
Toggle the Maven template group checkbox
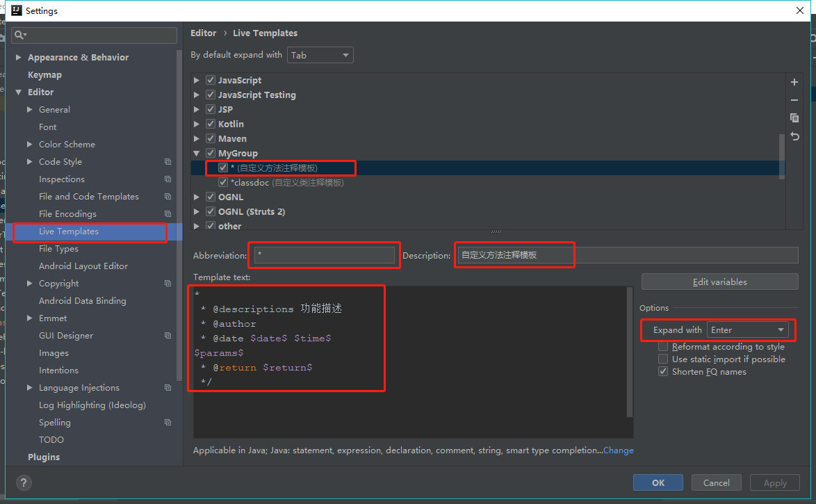pyautogui.click(x=210, y=138)
